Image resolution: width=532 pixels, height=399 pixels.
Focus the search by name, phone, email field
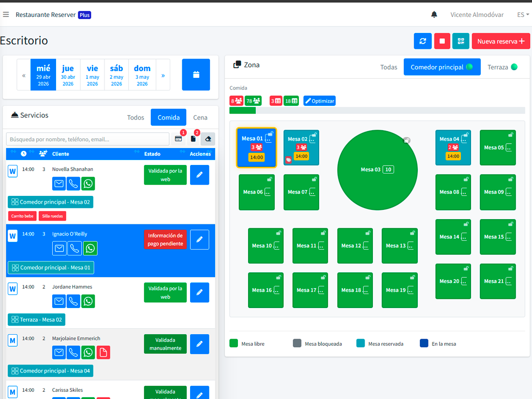88,139
